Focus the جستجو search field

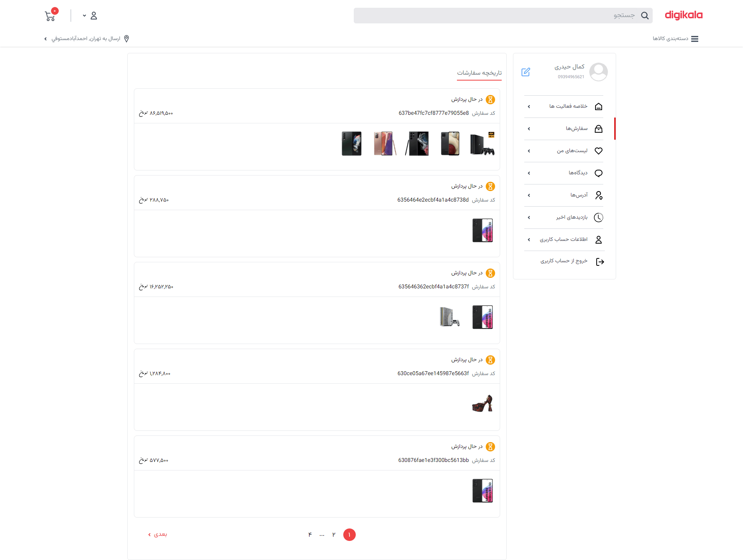pyautogui.click(x=503, y=16)
